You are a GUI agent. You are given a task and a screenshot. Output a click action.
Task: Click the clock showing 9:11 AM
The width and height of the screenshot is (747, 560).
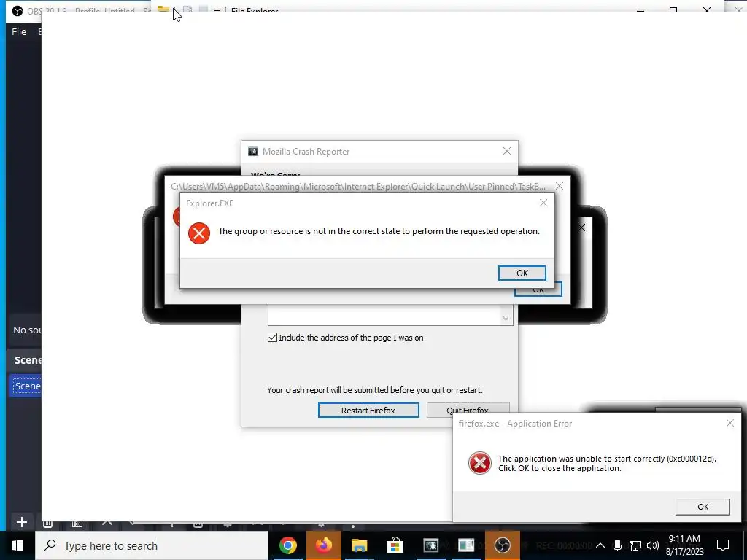click(684, 545)
